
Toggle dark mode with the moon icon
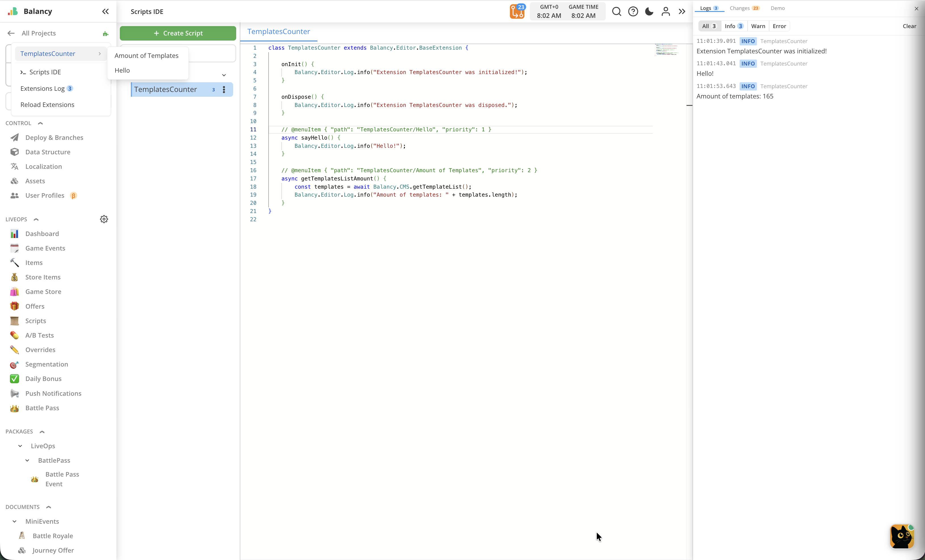click(x=649, y=12)
